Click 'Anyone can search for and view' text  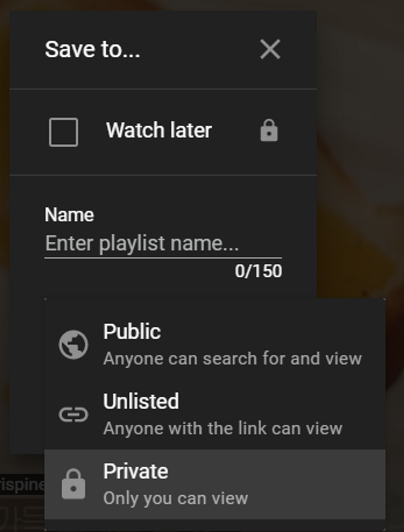(233, 359)
